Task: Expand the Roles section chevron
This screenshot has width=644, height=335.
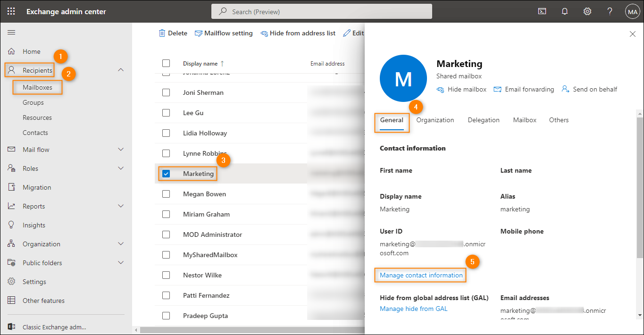Action: [121, 168]
